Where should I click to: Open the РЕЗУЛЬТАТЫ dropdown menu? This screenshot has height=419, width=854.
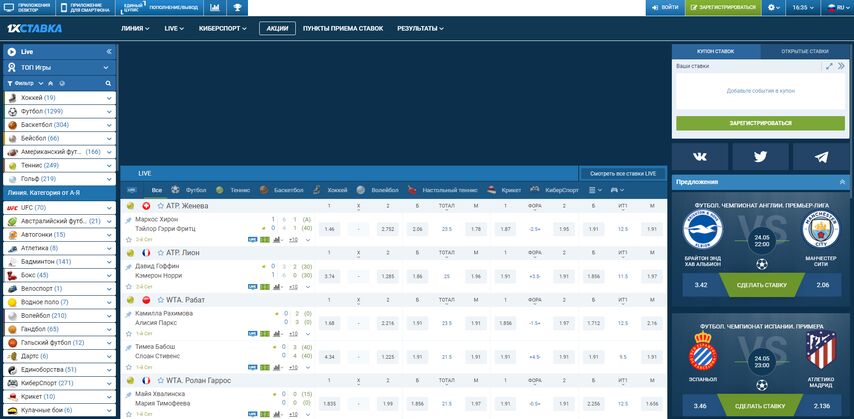tap(420, 28)
